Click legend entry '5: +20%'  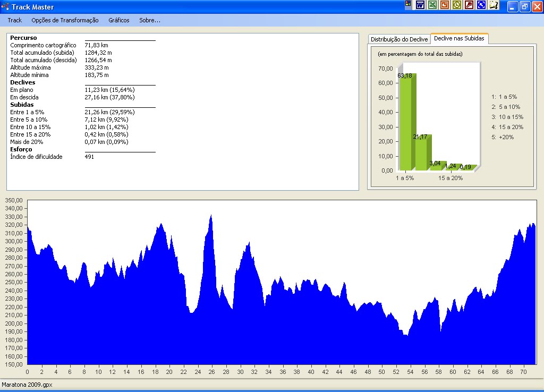[x=503, y=137]
